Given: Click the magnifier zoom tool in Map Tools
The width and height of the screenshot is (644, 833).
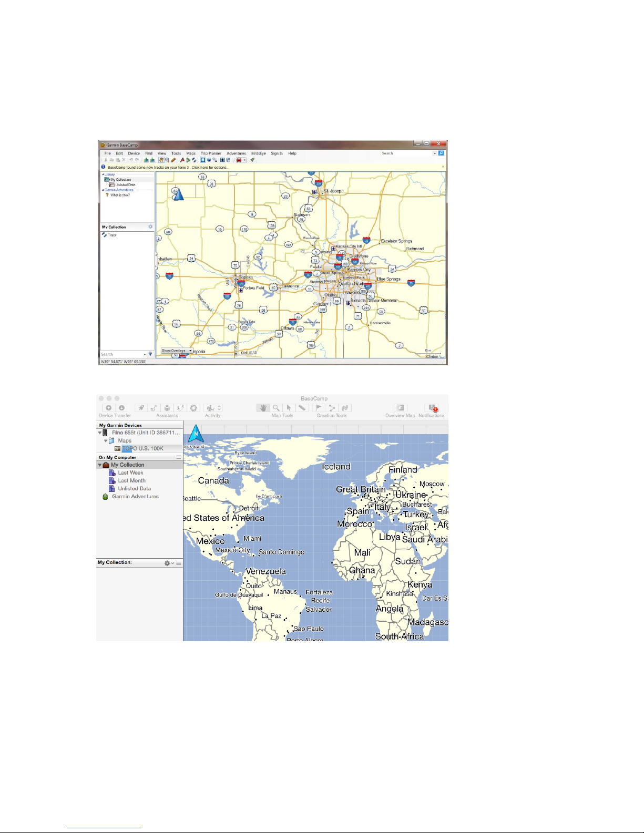Looking at the screenshot, I should 276,408.
